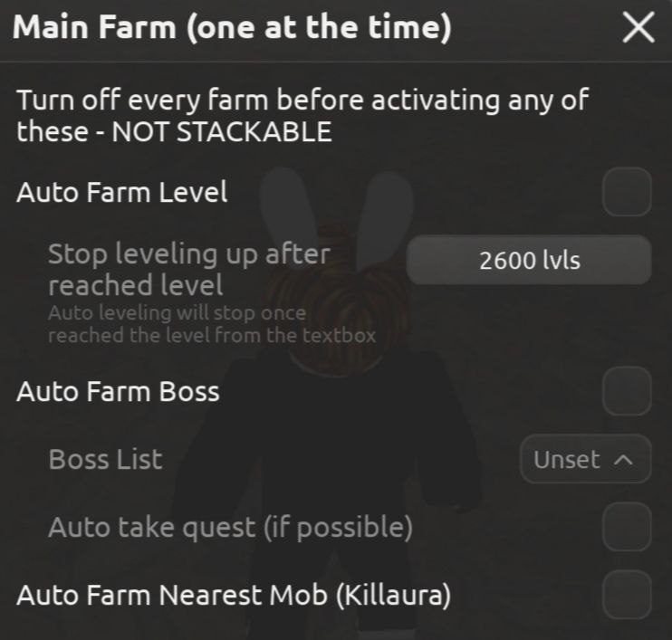Click the Auto take quest label
Screen dimensions: 672x640
(x=230, y=527)
